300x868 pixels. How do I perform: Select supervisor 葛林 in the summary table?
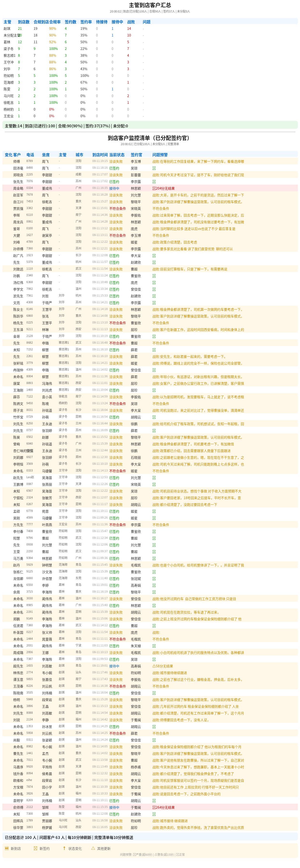pyautogui.click(x=7, y=42)
